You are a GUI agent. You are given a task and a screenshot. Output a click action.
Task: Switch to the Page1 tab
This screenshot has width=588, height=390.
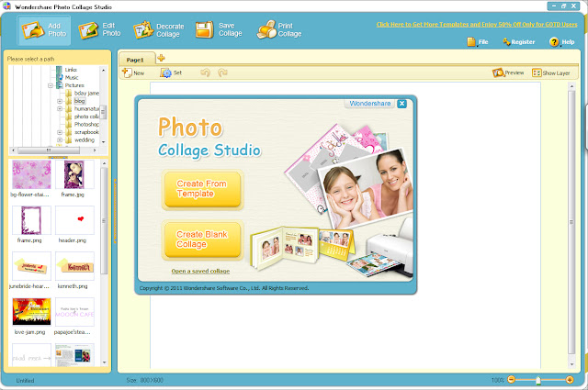137,60
